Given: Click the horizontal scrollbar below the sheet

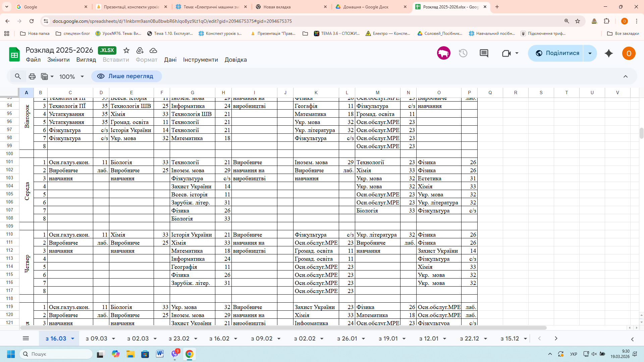Looking at the screenshot, I should (283, 328).
